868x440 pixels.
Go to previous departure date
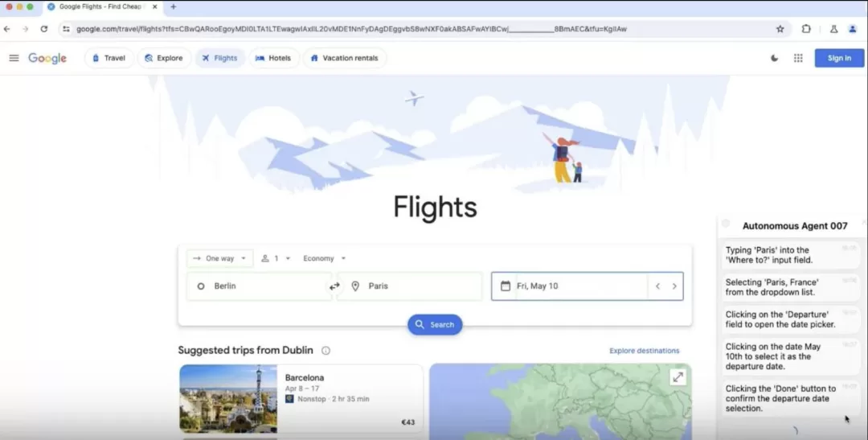click(x=657, y=286)
